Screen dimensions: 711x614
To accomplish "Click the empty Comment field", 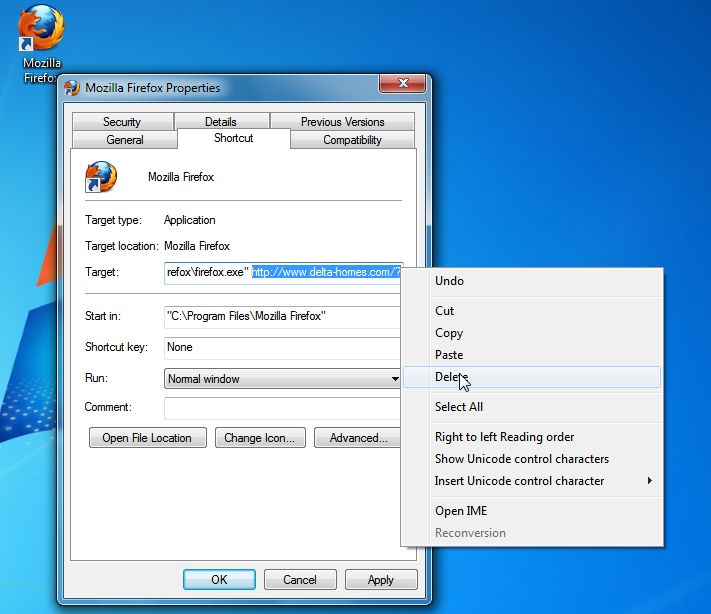I will point(282,408).
